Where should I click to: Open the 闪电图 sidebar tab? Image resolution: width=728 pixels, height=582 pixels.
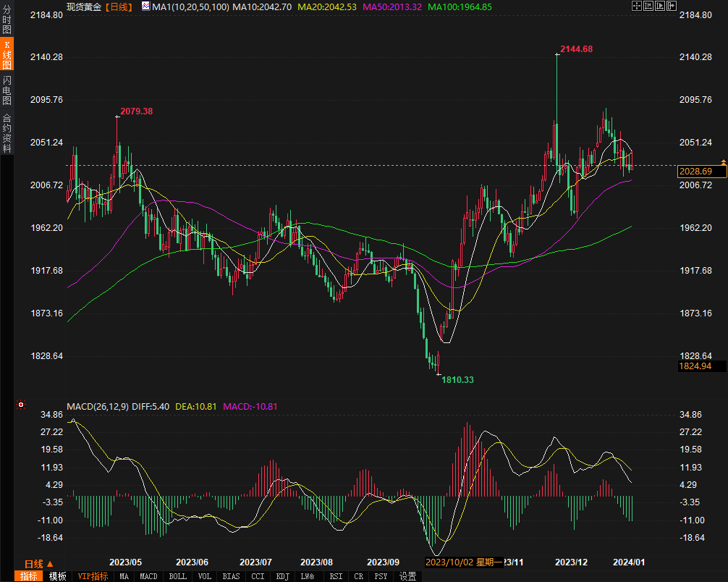(x=7, y=90)
